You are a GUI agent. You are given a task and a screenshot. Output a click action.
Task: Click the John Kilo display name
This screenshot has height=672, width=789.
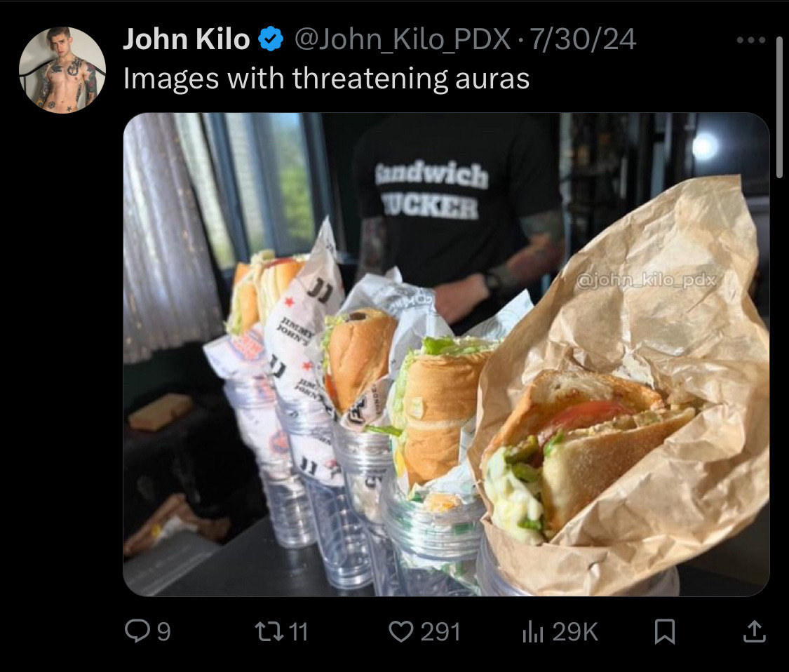pyautogui.click(x=186, y=39)
